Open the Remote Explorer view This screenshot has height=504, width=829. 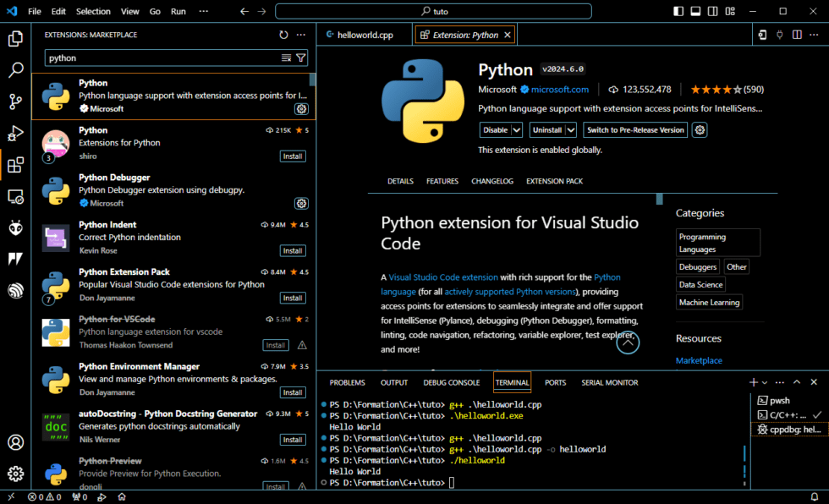click(x=15, y=196)
